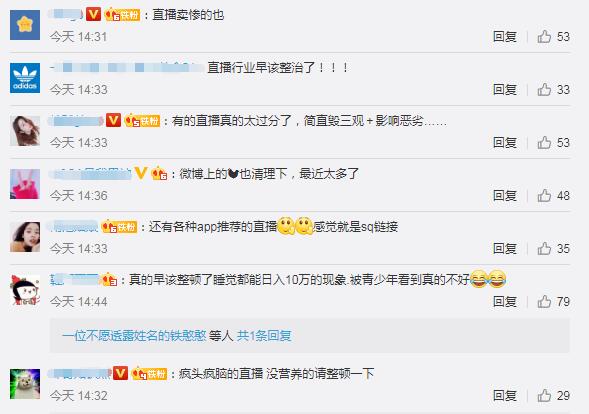Click thumbs-up on comment with 29 likes
The height and width of the screenshot is (414, 589).
544,396
